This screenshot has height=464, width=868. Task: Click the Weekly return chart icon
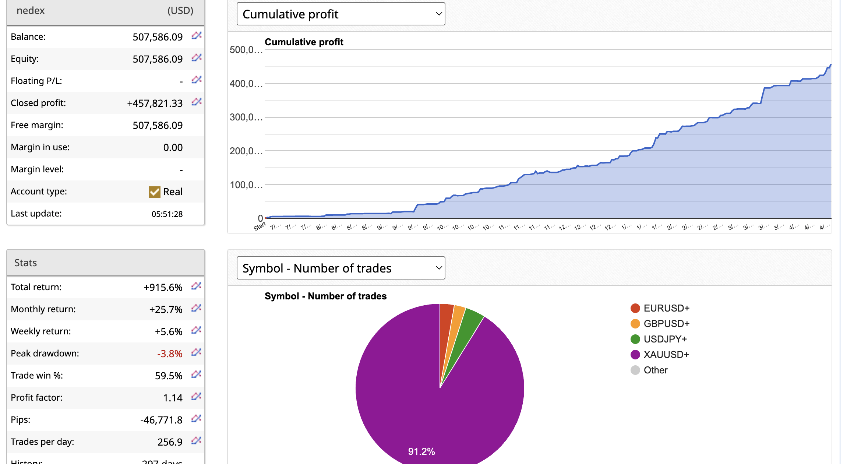[196, 331]
